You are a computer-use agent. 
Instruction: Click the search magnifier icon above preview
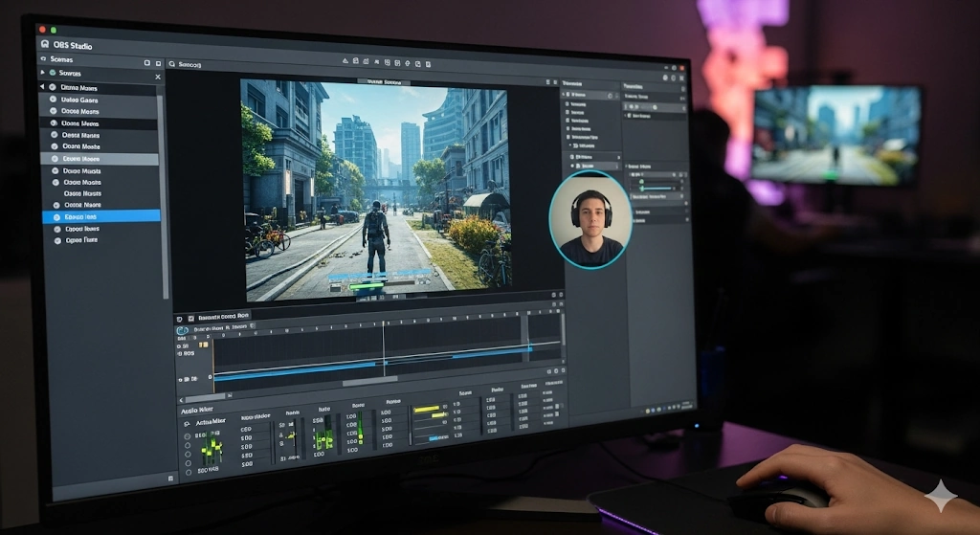click(172, 64)
